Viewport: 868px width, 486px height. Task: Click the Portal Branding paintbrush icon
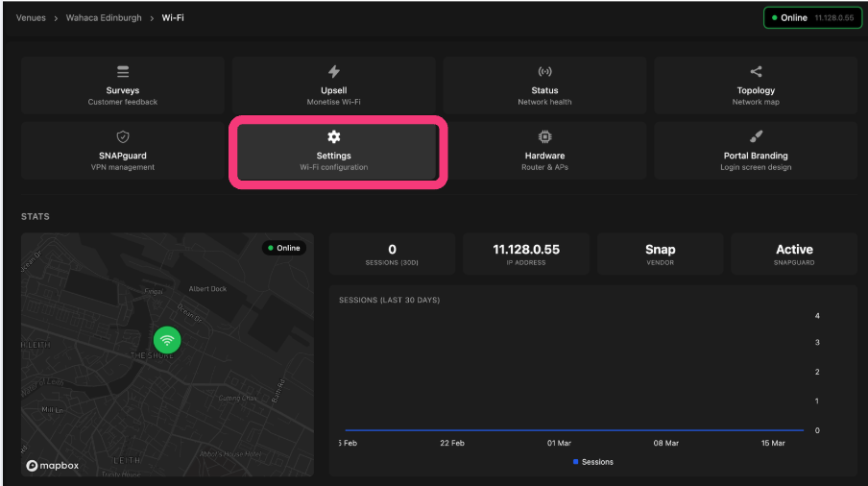click(756, 136)
